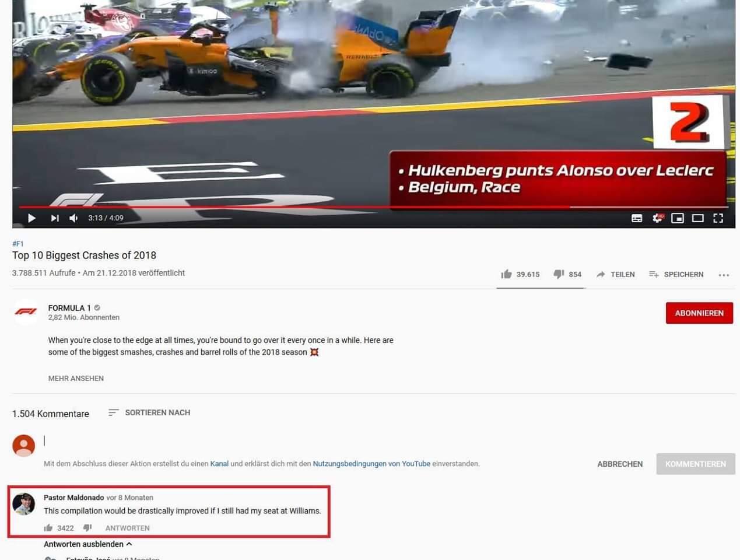740x560 pixels.
Task: Enter fullscreen mode
Action: (x=718, y=218)
